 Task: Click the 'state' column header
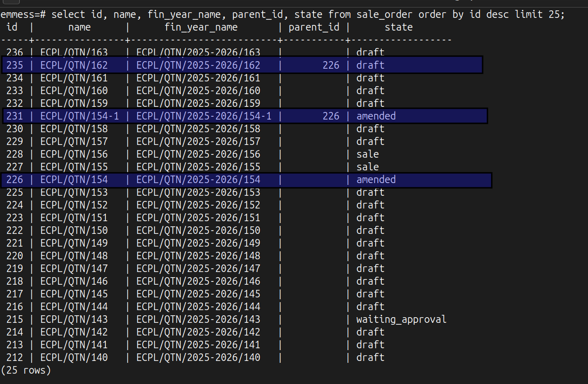click(x=398, y=27)
